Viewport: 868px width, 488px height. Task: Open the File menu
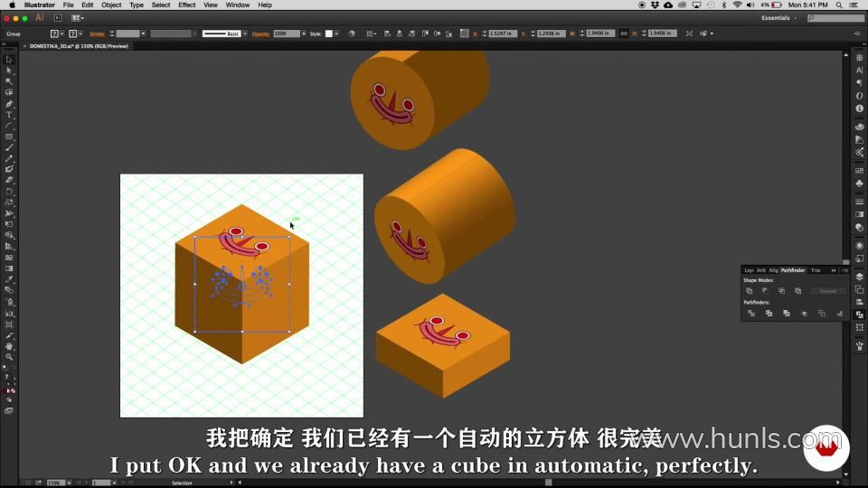click(68, 5)
